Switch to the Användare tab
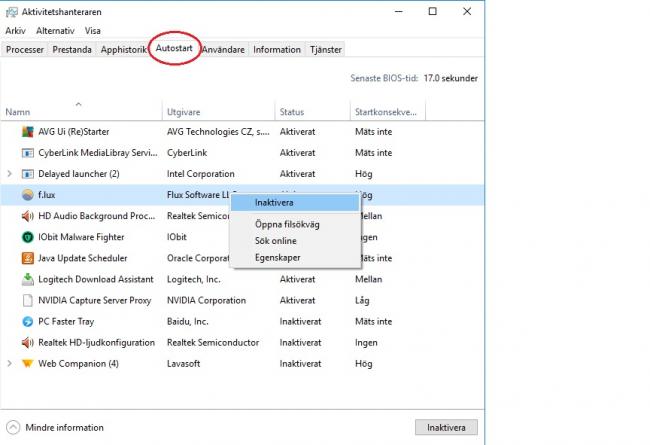The height and width of the screenshot is (445, 650). coord(223,50)
